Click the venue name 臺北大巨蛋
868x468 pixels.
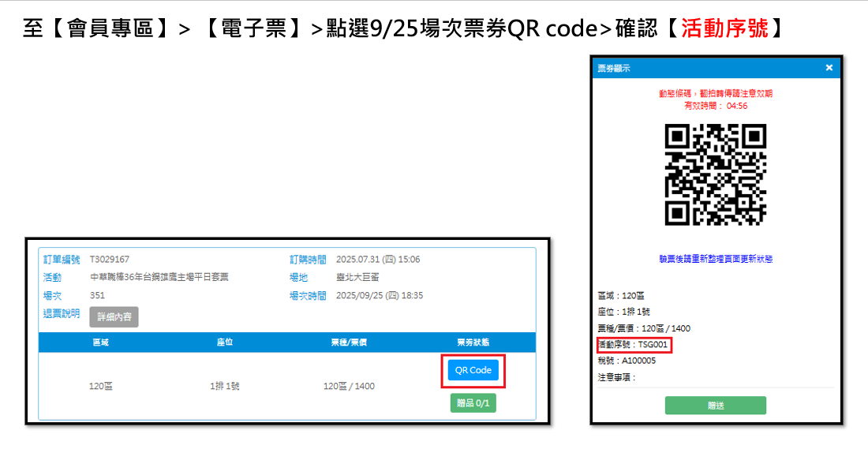coord(357,277)
